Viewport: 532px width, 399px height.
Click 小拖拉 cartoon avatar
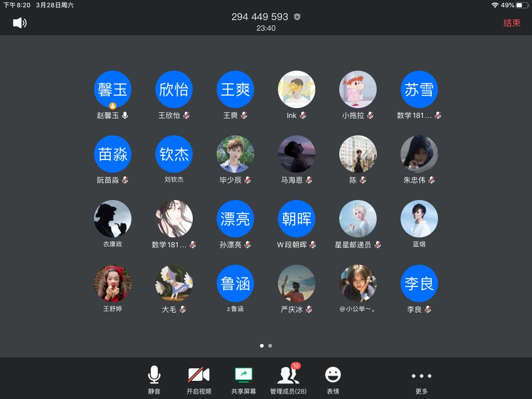[358, 89]
